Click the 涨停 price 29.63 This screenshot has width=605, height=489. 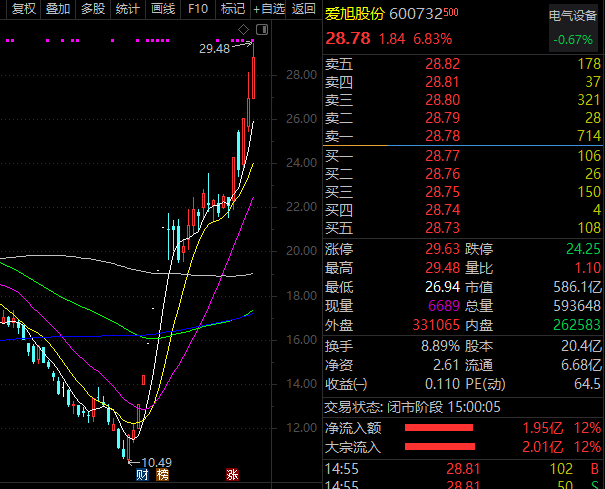[443, 249]
